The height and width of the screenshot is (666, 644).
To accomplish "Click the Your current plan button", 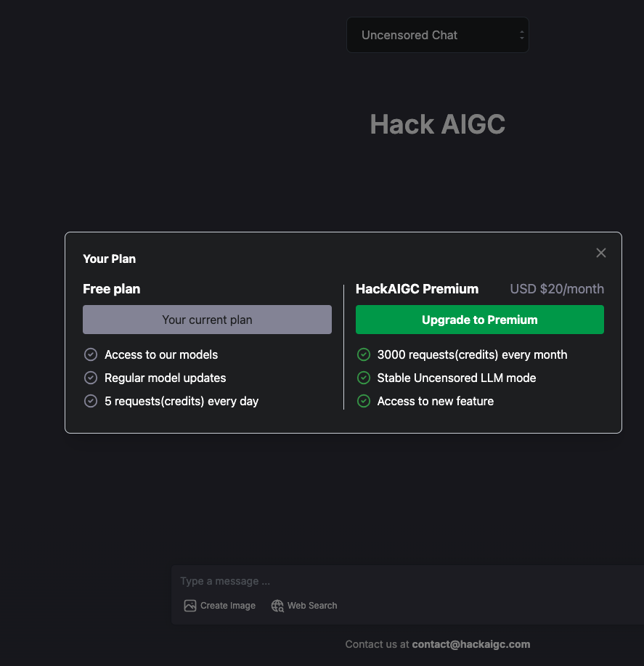I will [207, 320].
